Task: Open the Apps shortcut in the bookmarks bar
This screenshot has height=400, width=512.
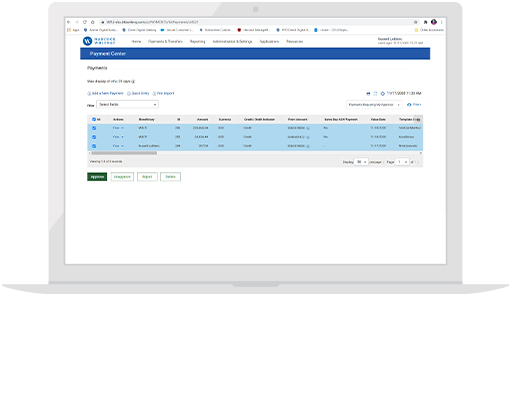Action: tap(74, 30)
